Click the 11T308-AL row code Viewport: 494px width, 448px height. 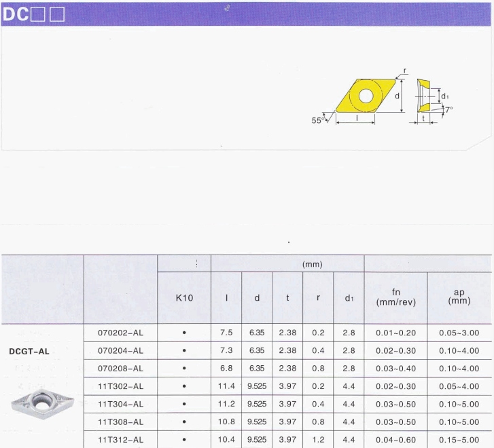click(x=121, y=422)
